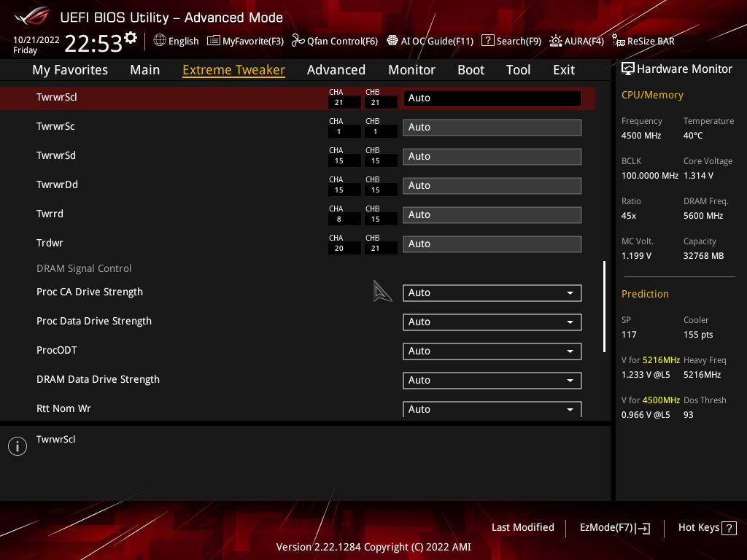The height and width of the screenshot is (560, 747).
Task: Open Search(F9) question icon
Action: tap(487, 41)
